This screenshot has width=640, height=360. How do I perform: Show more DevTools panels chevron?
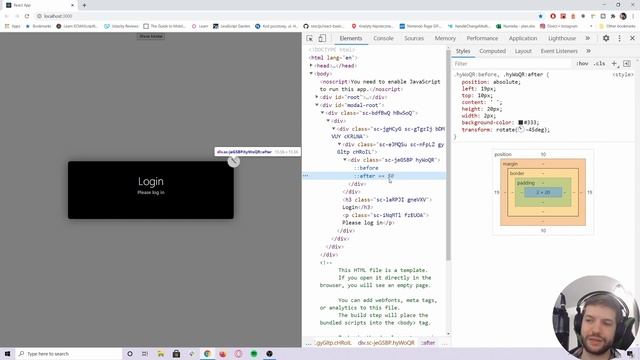588,38
